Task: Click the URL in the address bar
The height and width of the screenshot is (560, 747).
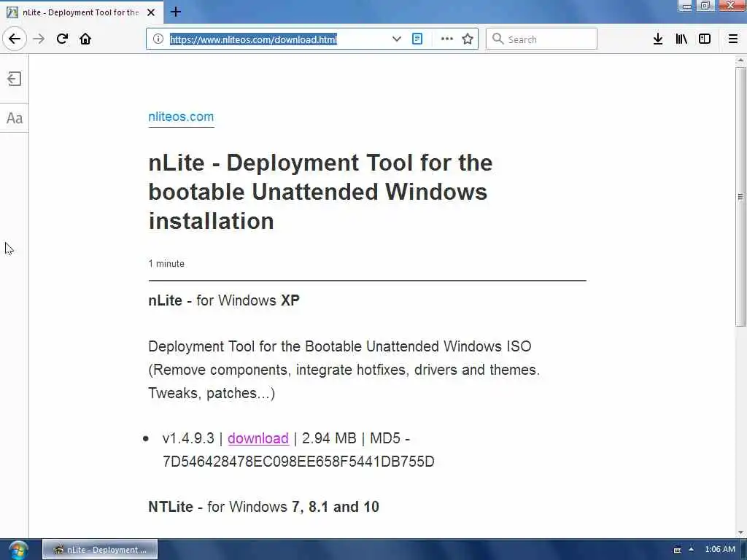Action: click(253, 39)
